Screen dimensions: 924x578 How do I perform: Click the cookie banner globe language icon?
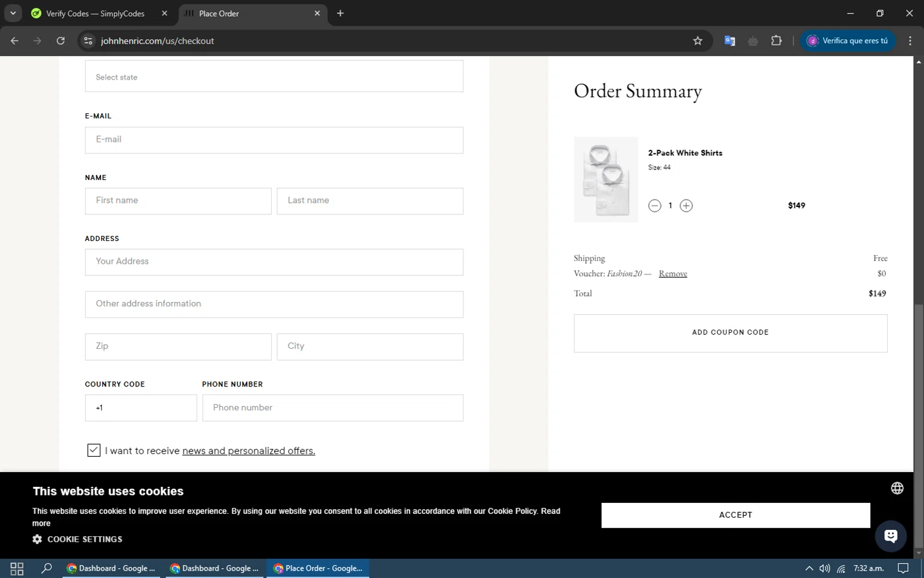coord(897,488)
